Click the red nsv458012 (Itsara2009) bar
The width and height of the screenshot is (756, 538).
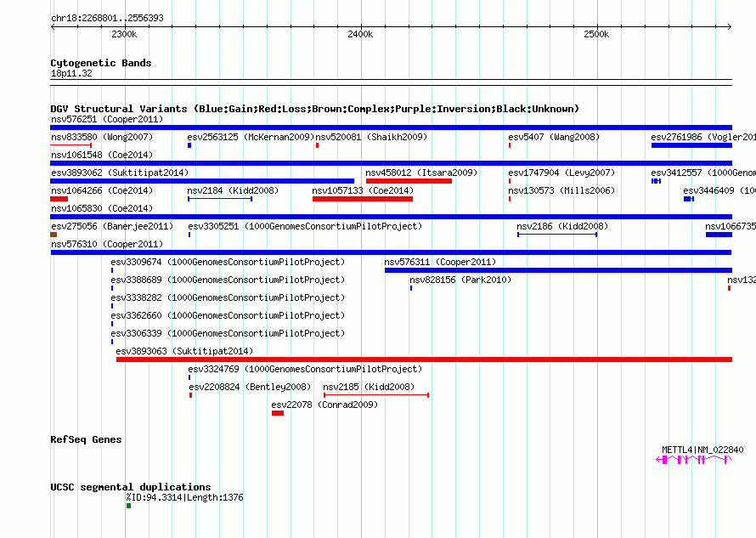[x=409, y=181]
